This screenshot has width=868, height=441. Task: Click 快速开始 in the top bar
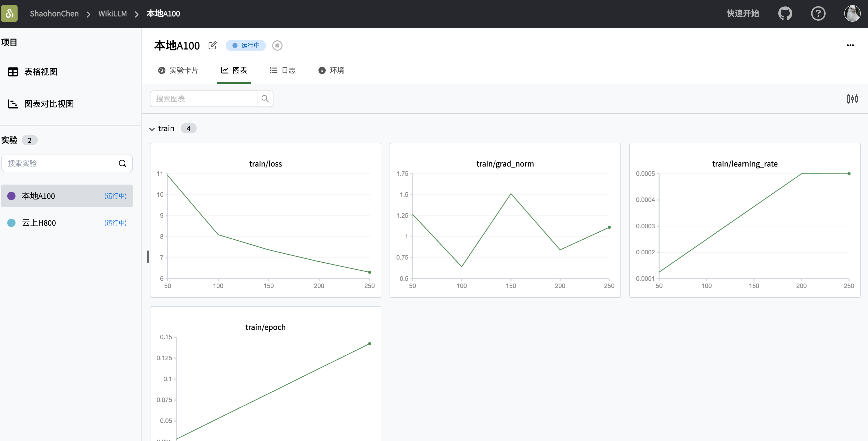point(742,13)
